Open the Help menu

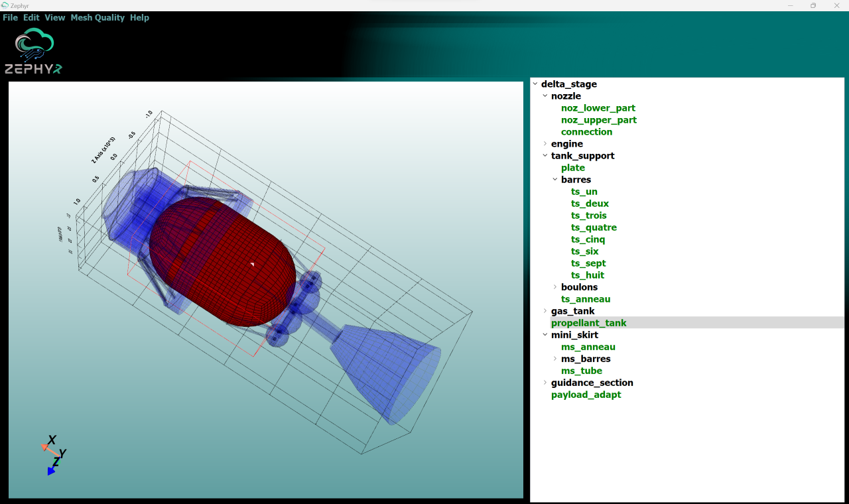[x=139, y=18]
